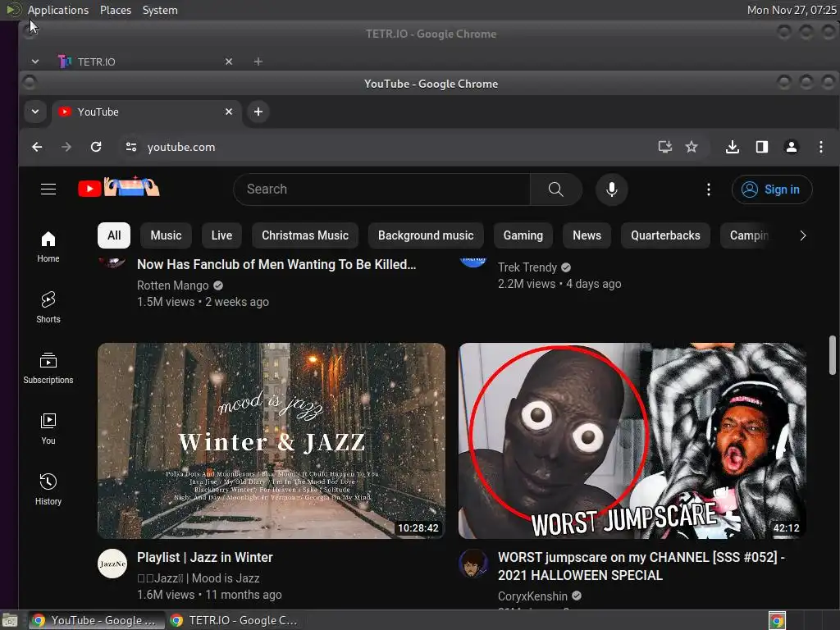Close the TETR.IO browser tab
This screenshot has height=630, width=840.
pyautogui.click(x=229, y=62)
